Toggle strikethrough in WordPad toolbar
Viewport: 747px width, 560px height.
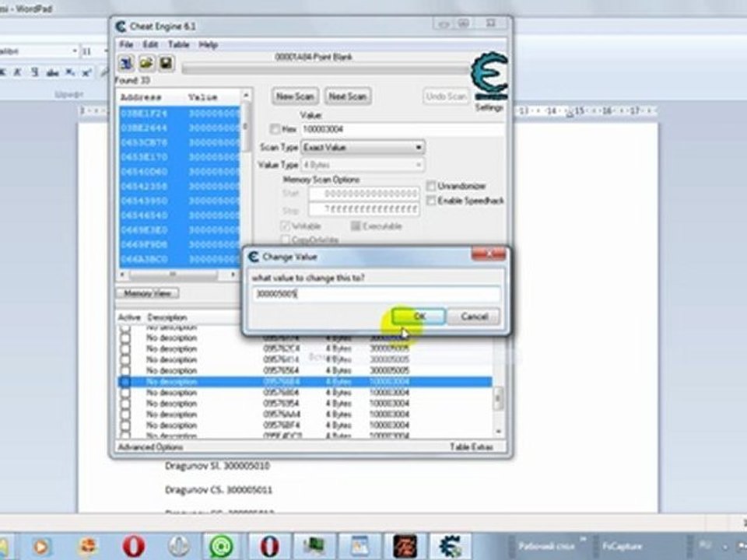pyautogui.click(x=52, y=73)
